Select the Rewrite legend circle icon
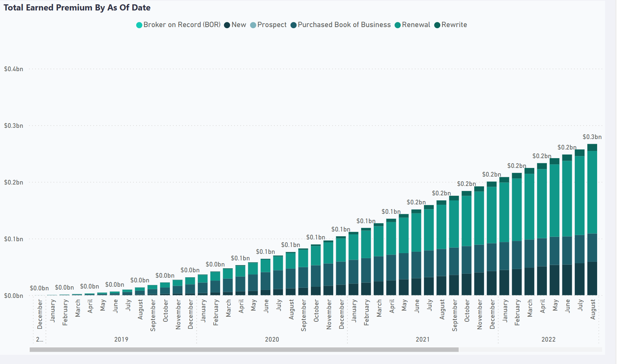Image resolution: width=617 pixels, height=364 pixels. tap(437, 25)
